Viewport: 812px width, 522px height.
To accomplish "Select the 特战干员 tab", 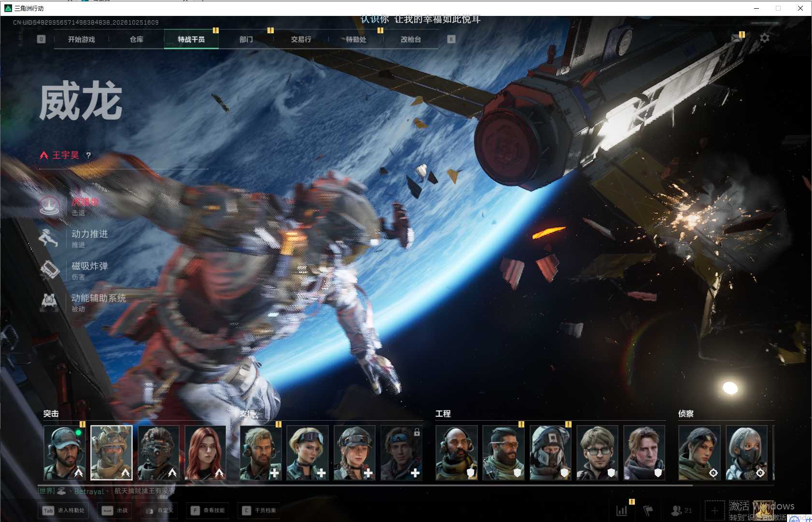I will click(x=191, y=40).
